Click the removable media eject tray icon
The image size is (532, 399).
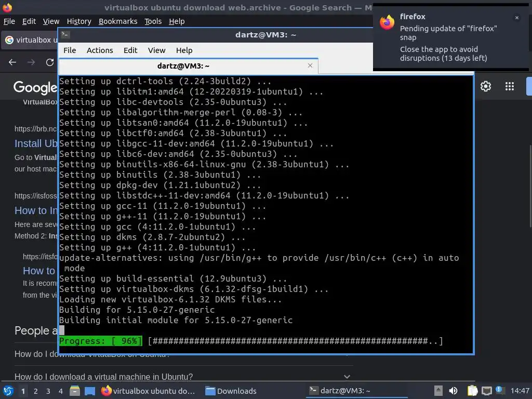pos(438,391)
